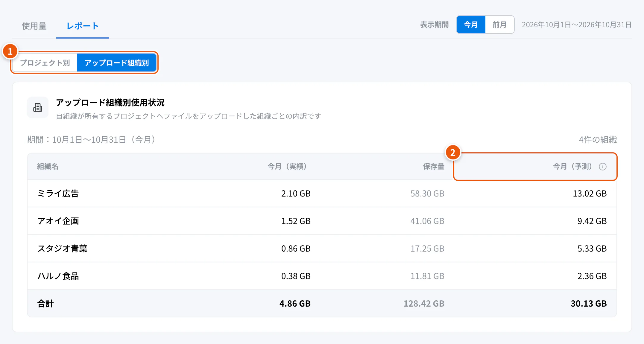Select the ミライ広告 row name
The image size is (644, 344).
click(58, 194)
